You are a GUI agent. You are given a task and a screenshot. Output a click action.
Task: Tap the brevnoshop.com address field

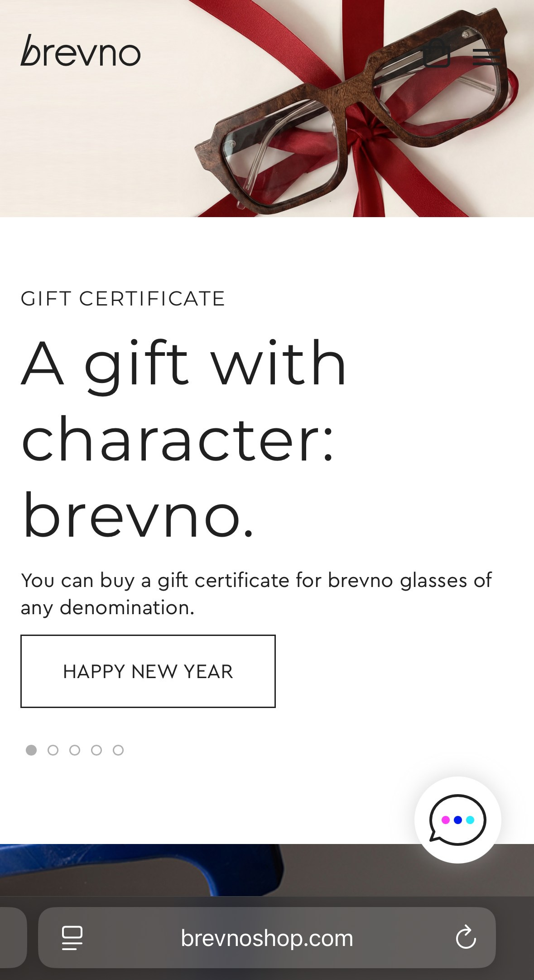click(267, 938)
